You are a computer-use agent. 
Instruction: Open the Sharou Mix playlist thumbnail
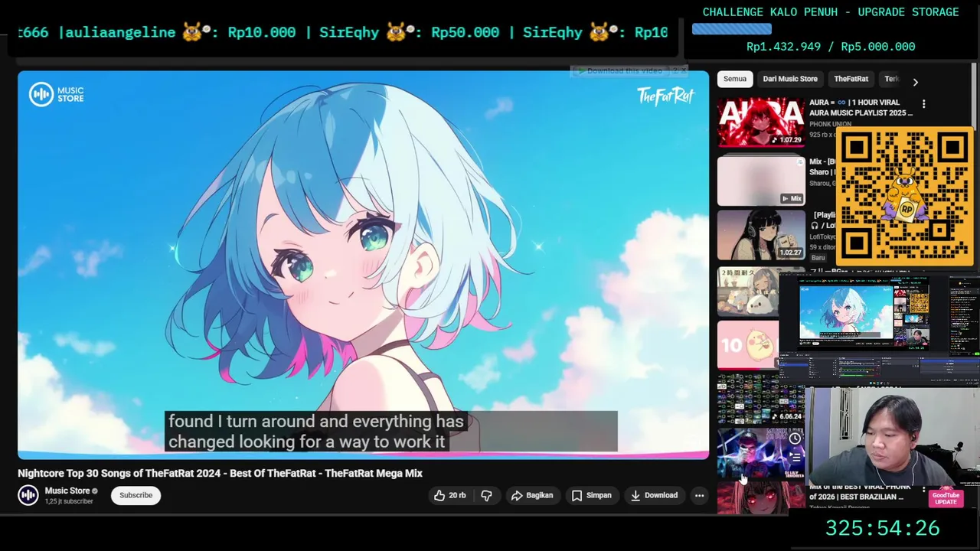point(761,181)
